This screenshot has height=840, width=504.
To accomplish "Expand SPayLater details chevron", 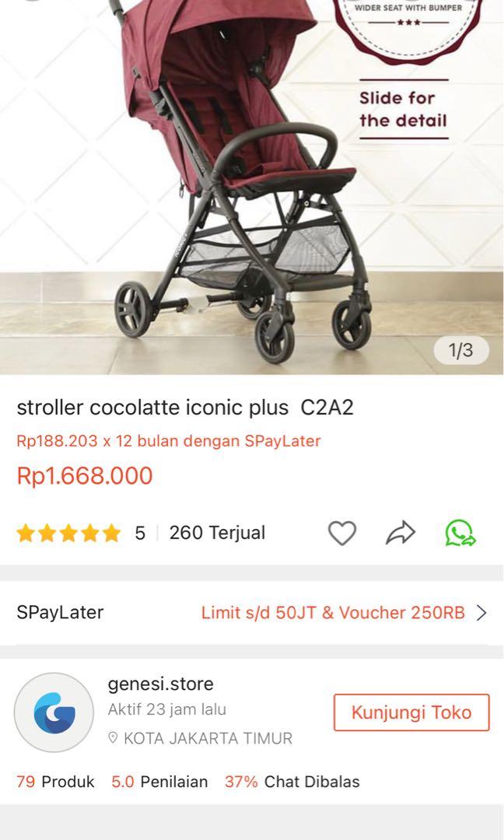I will pyautogui.click(x=481, y=612).
